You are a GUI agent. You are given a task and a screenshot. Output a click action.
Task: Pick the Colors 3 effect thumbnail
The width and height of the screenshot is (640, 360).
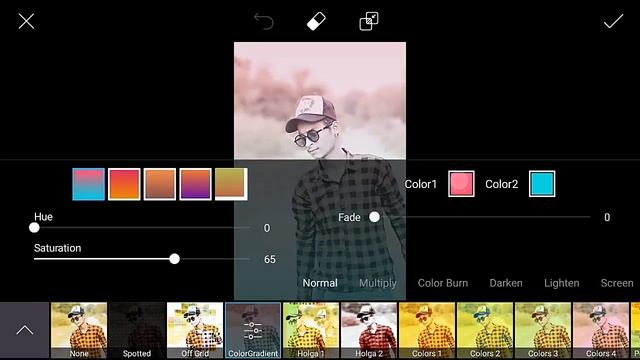tap(542, 330)
